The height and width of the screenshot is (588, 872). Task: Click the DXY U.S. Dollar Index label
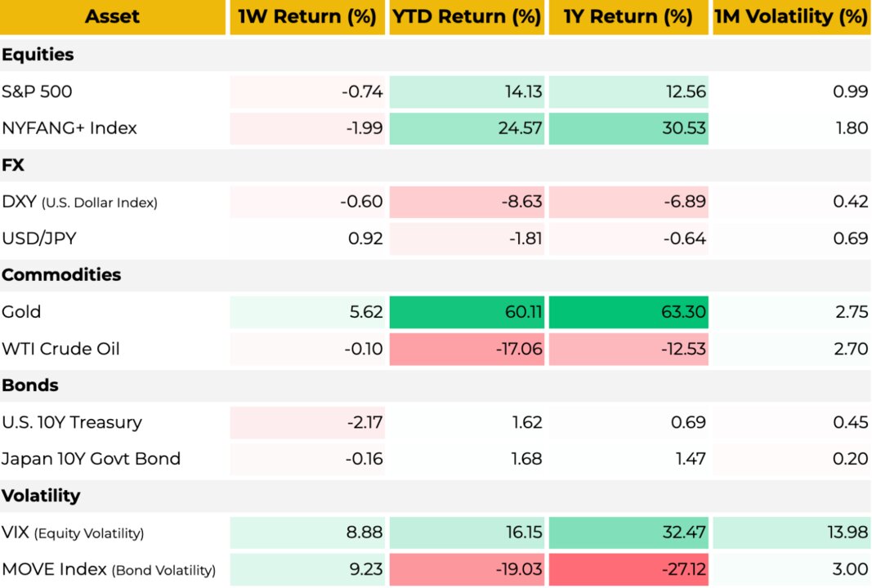point(79,202)
